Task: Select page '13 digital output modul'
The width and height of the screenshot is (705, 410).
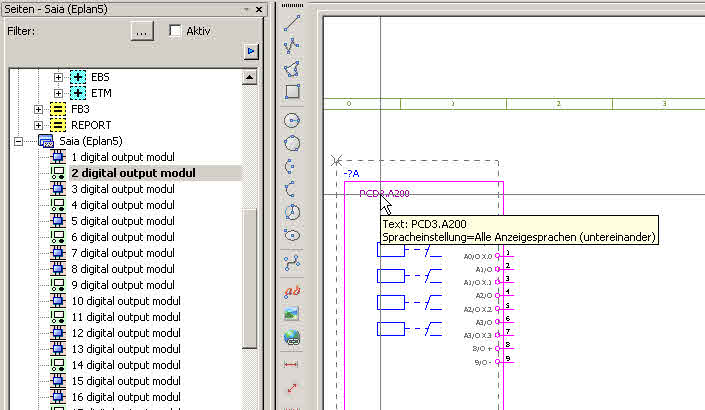Action: point(126,349)
